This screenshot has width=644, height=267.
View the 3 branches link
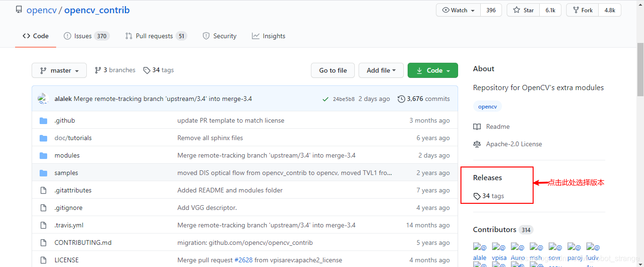coord(115,70)
